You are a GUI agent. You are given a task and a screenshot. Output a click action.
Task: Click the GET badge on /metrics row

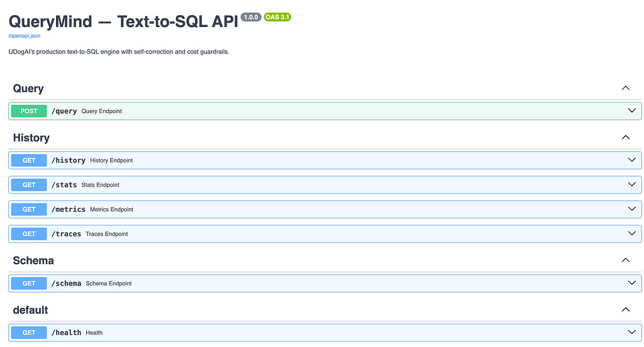tap(29, 209)
